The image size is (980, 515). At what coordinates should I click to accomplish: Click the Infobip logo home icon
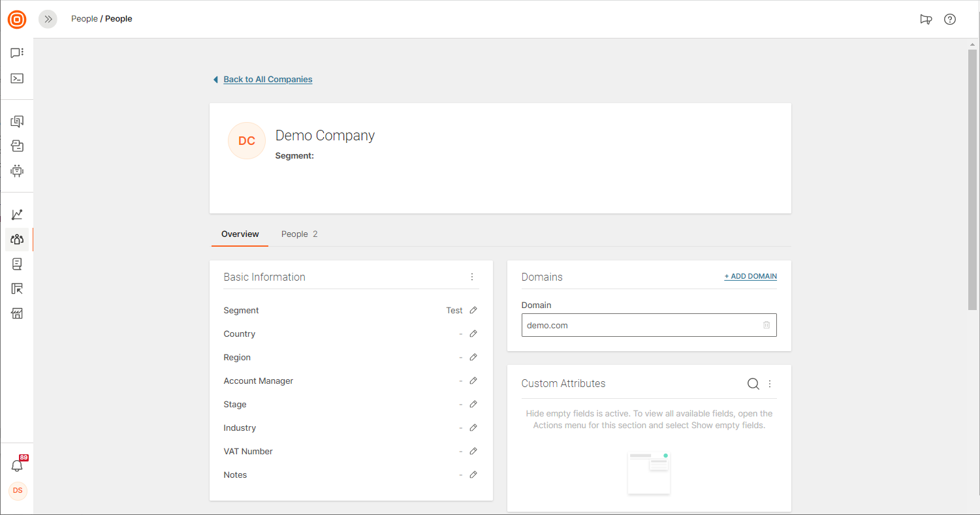(x=17, y=20)
